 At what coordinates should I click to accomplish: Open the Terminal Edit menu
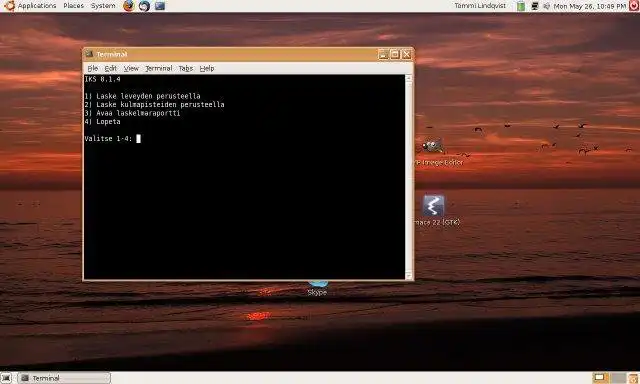[x=111, y=68]
